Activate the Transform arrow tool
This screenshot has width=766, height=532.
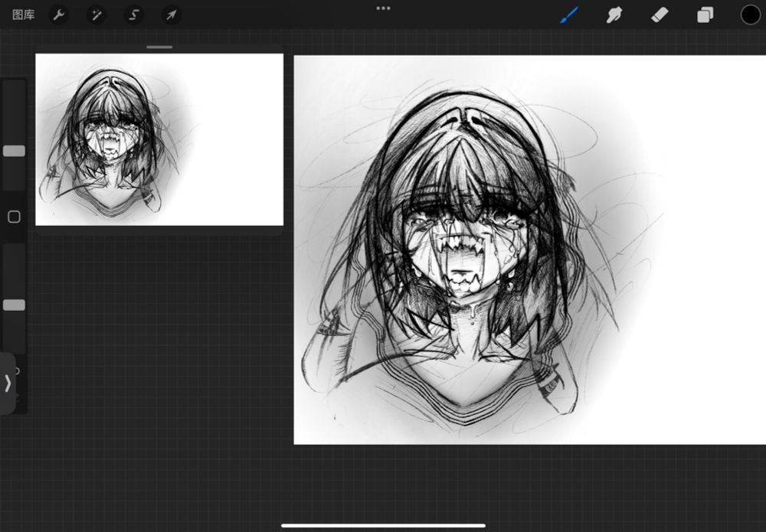(x=172, y=15)
